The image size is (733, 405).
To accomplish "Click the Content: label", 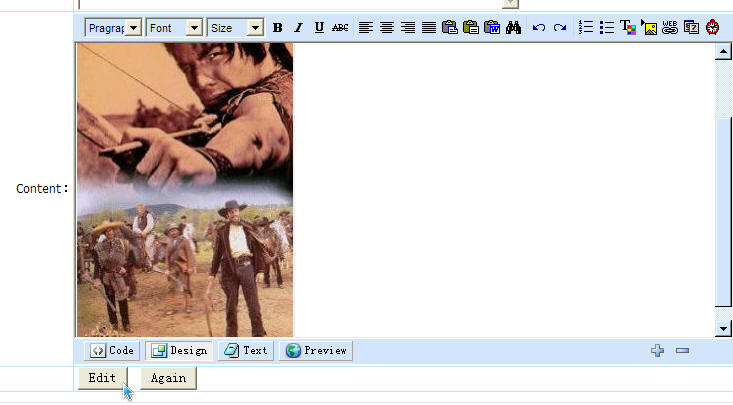I will pyautogui.click(x=42, y=188).
